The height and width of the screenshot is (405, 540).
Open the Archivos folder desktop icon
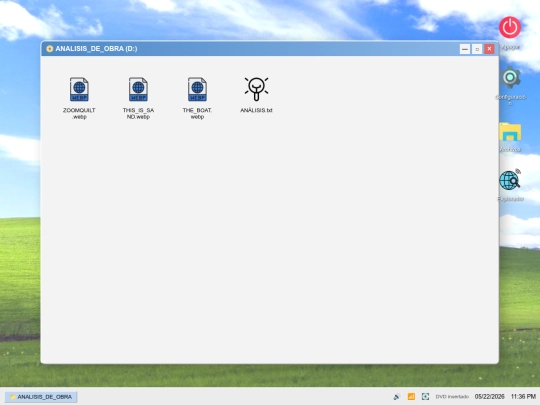tap(510, 132)
